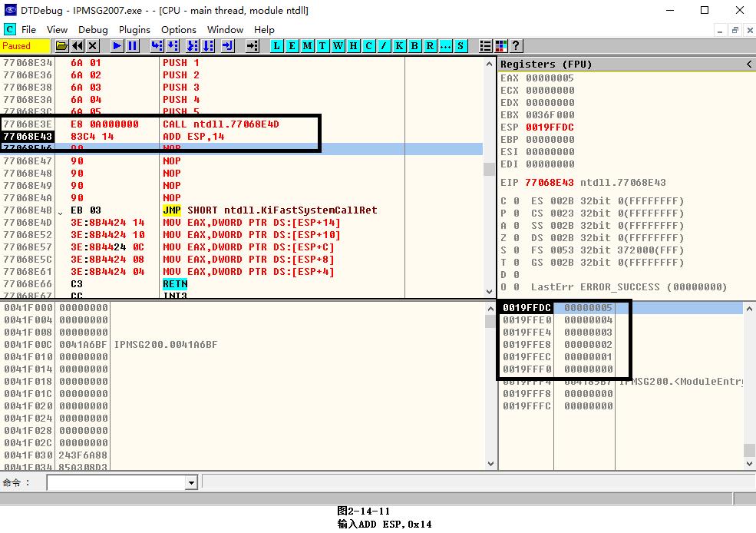Click the Close program X toolbar icon

click(93, 46)
